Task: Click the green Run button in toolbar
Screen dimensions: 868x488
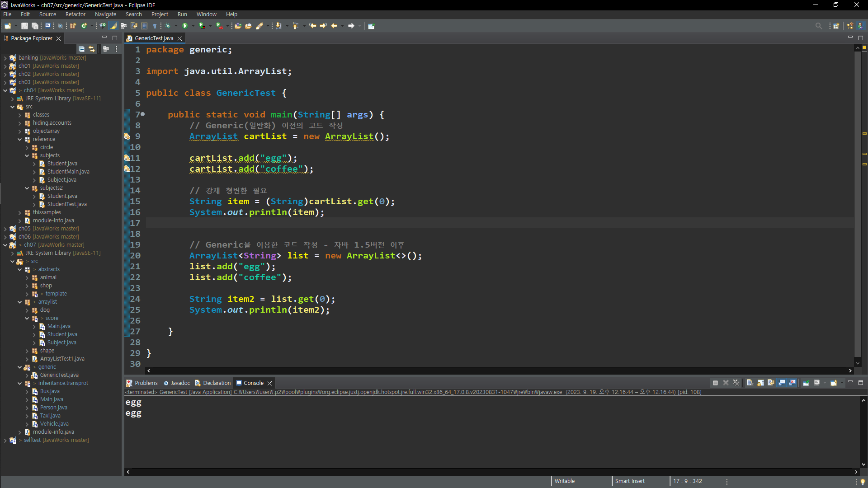Action: 185,26
